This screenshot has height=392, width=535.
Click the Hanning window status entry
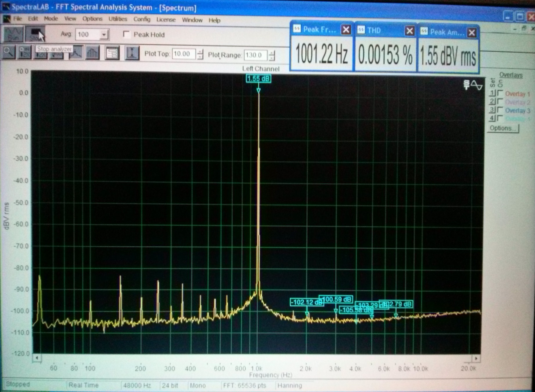click(290, 386)
